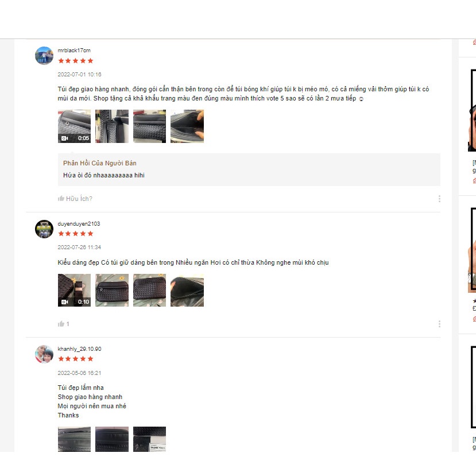Open three-dot menu on mrblack17cm's review
Image resolution: width=476 pixels, height=476 pixels.
pos(439,199)
